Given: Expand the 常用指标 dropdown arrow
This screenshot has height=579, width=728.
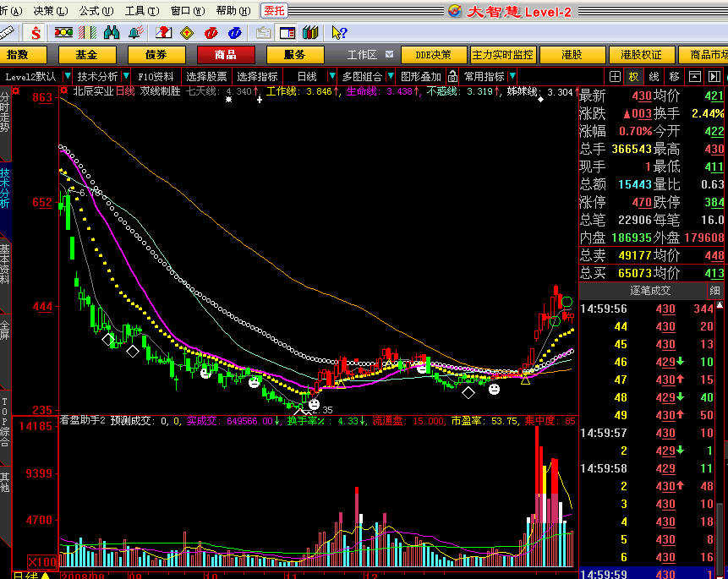Looking at the screenshot, I should (512, 76).
